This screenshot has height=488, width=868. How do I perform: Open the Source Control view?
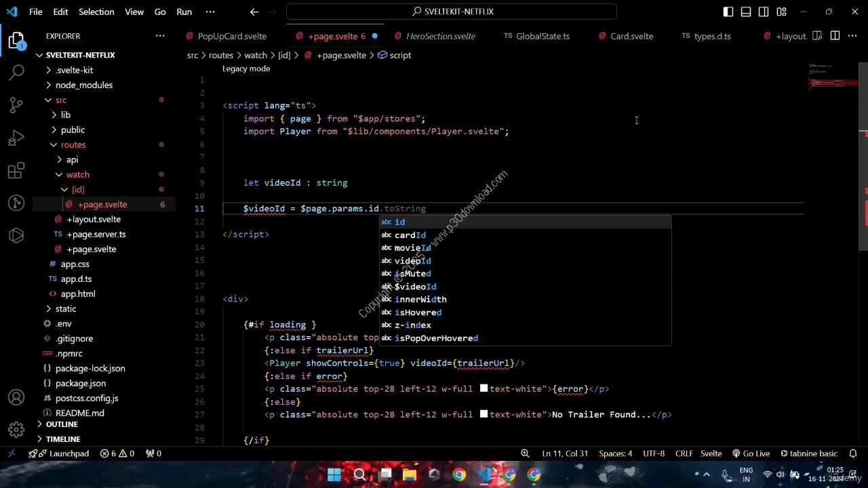[x=16, y=105]
